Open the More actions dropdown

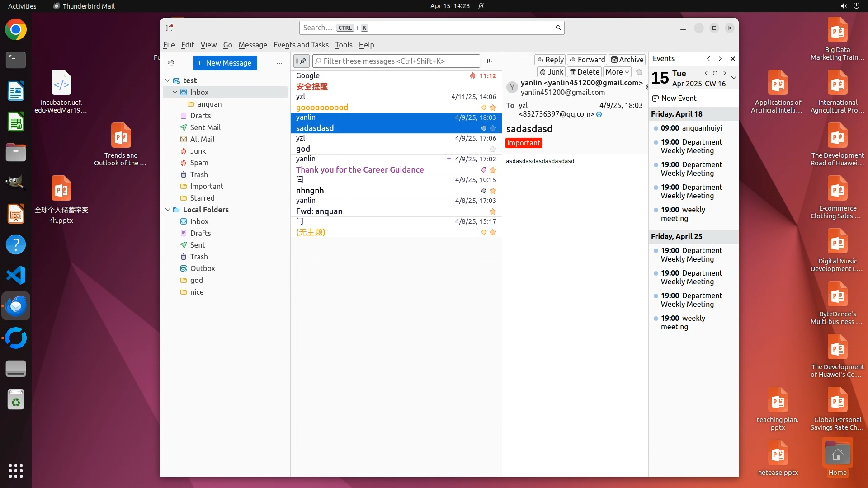[x=617, y=72]
